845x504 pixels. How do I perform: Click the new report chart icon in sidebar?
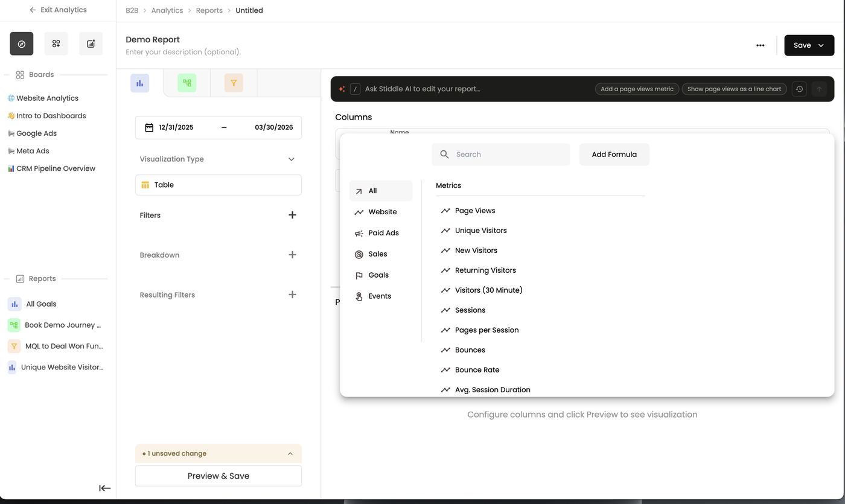point(91,43)
